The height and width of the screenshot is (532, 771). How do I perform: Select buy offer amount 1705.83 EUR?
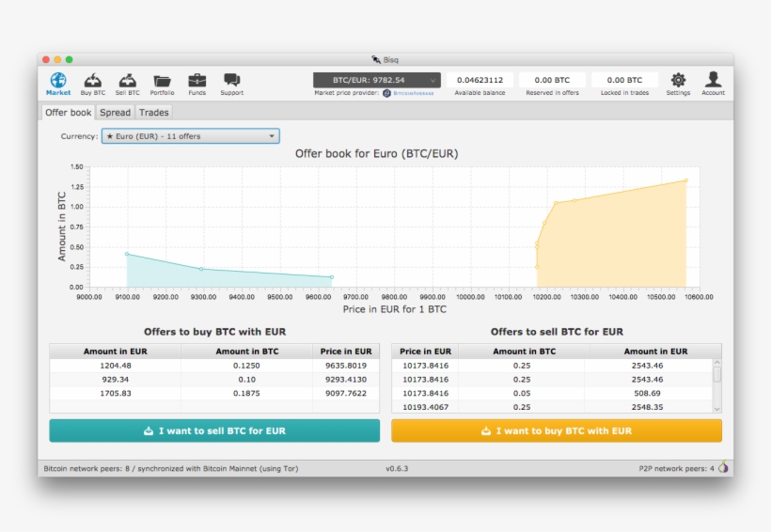point(115,393)
